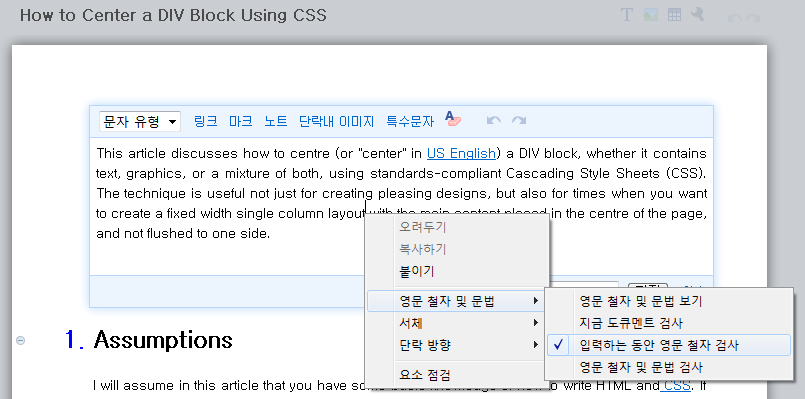
Task: Expand the 단락 방향 submenu
Action: (456, 345)
